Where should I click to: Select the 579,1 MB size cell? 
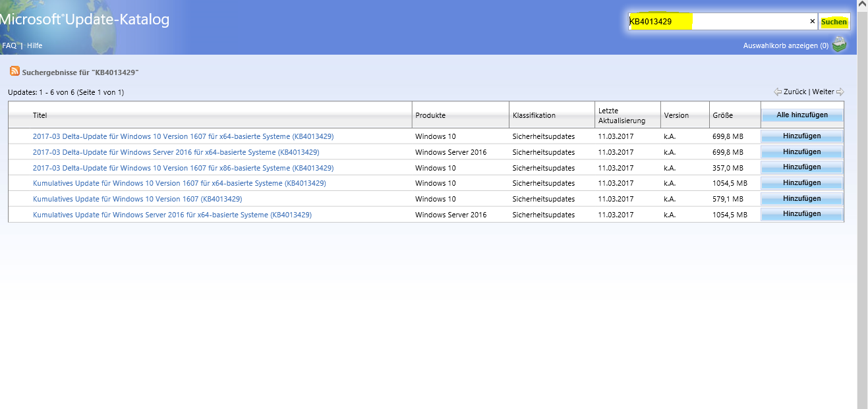[728, 199]
